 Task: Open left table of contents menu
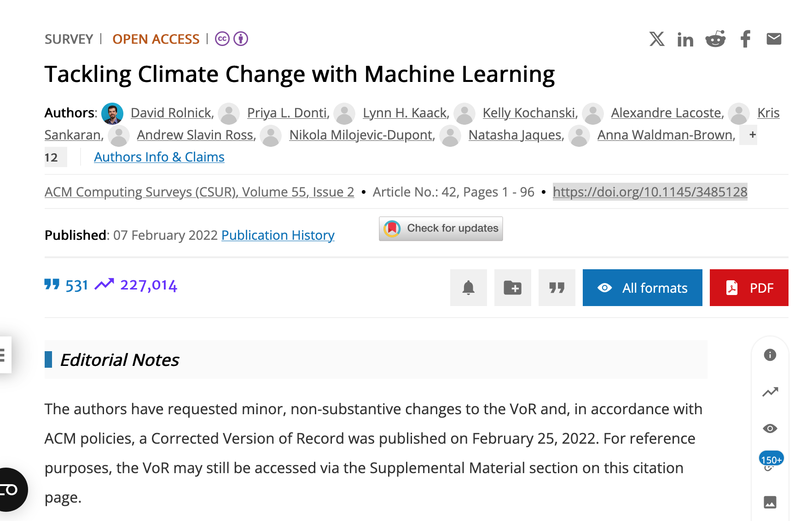point(4,355)
